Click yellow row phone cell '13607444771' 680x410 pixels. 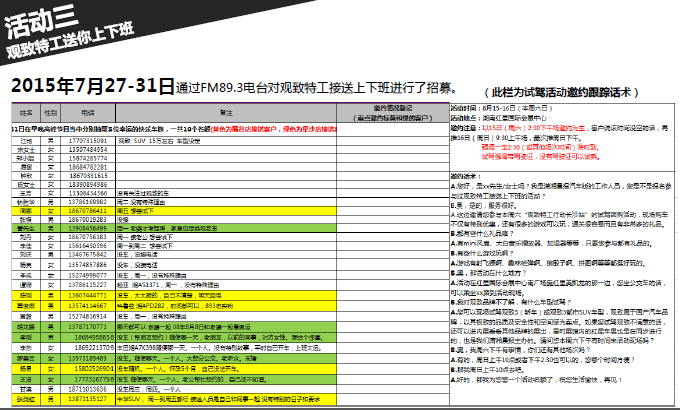coord(88,295)
